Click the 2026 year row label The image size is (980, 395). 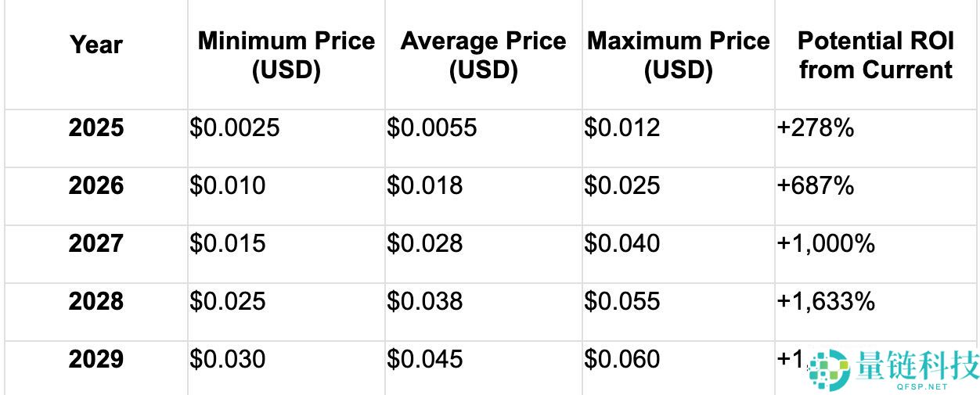click(x=96, y=185)
